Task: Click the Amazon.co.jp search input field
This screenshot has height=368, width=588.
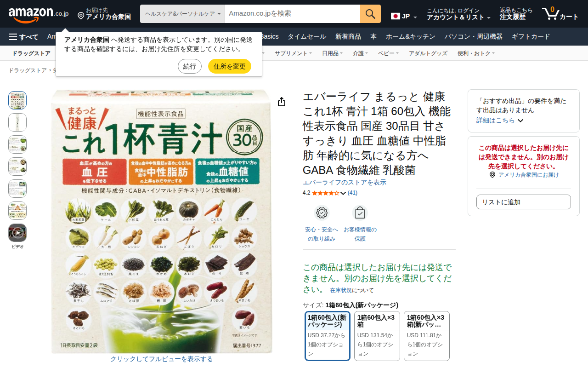Action: (x=293, y=14)
